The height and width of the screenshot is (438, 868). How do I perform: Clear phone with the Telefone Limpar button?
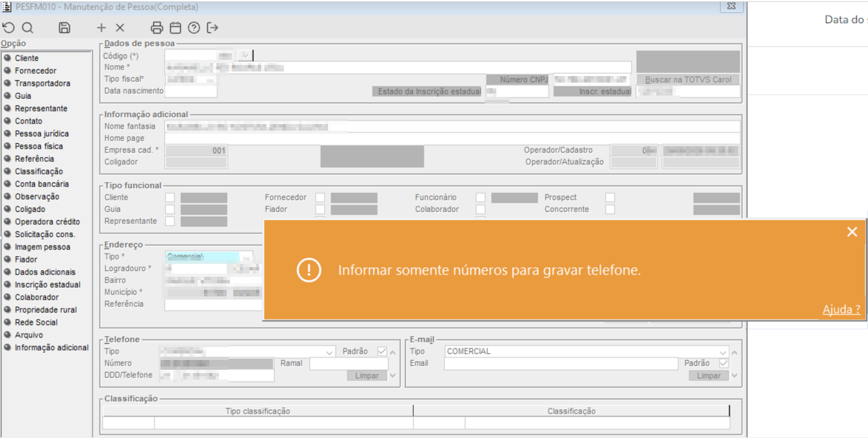pos(367,376)
